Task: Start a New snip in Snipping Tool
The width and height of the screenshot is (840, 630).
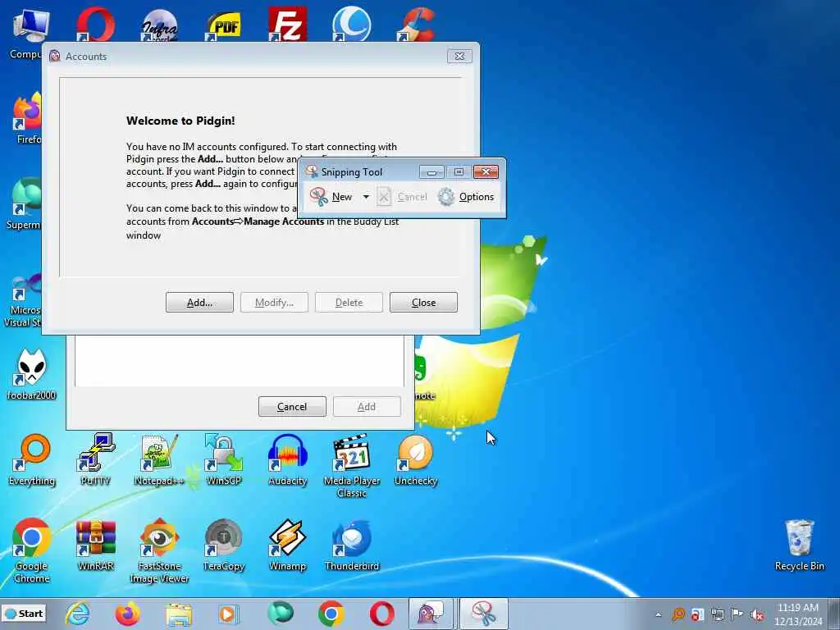Action: [331, 197]
